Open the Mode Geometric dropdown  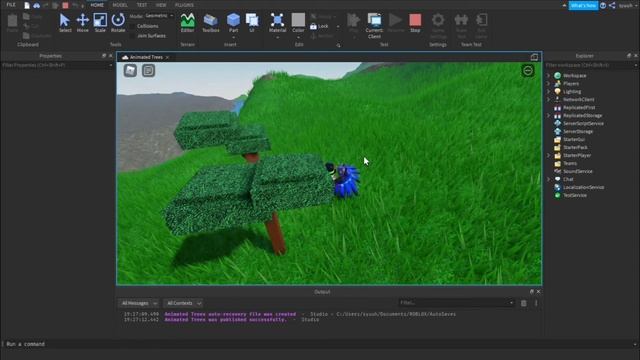159,16
